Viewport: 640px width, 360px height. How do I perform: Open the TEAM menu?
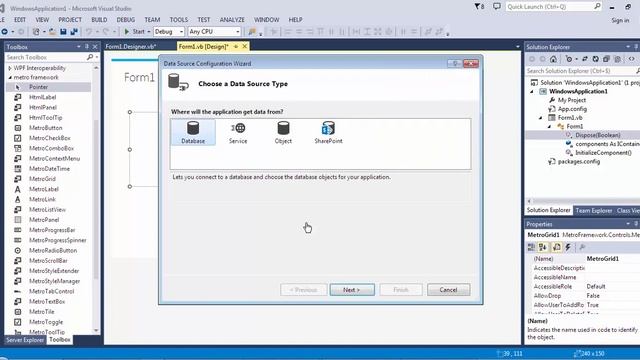pyautogui.click(x=152, y=20)
